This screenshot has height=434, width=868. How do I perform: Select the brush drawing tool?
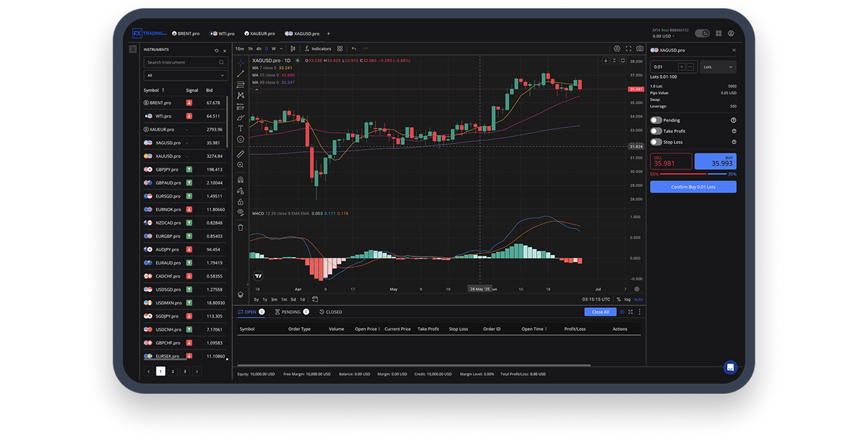pyautogui.click(x=241, y=117)
